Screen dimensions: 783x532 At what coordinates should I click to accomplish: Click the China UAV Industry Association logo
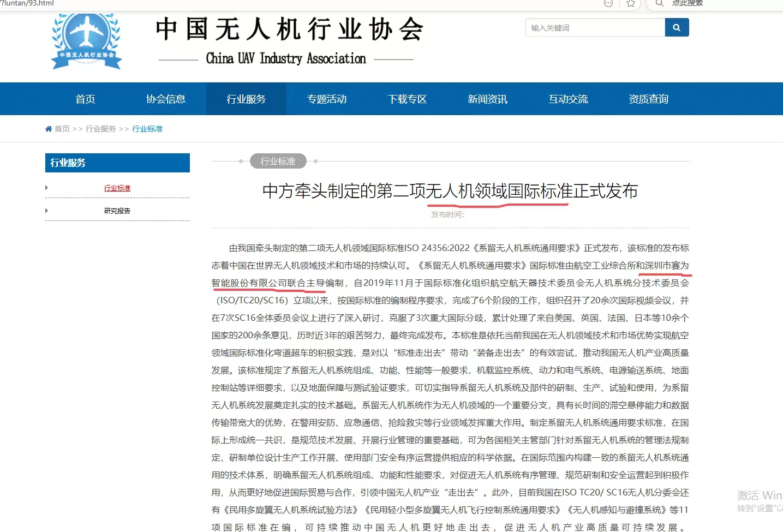[86, 41]
